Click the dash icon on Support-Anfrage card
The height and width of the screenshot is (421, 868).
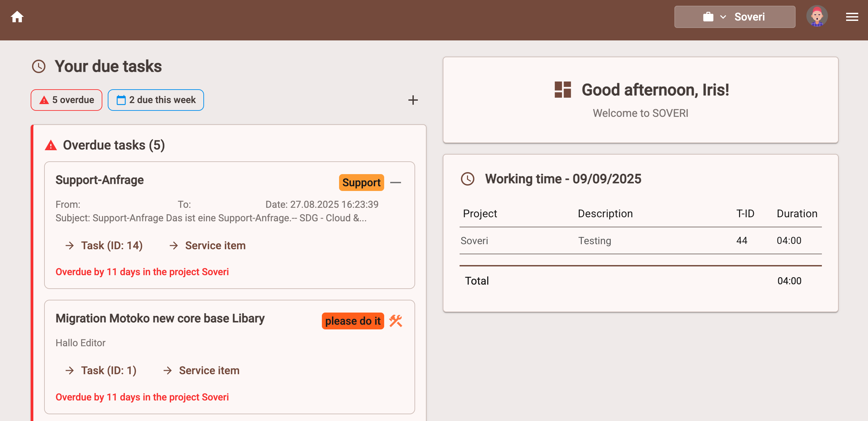pos(395,182)
